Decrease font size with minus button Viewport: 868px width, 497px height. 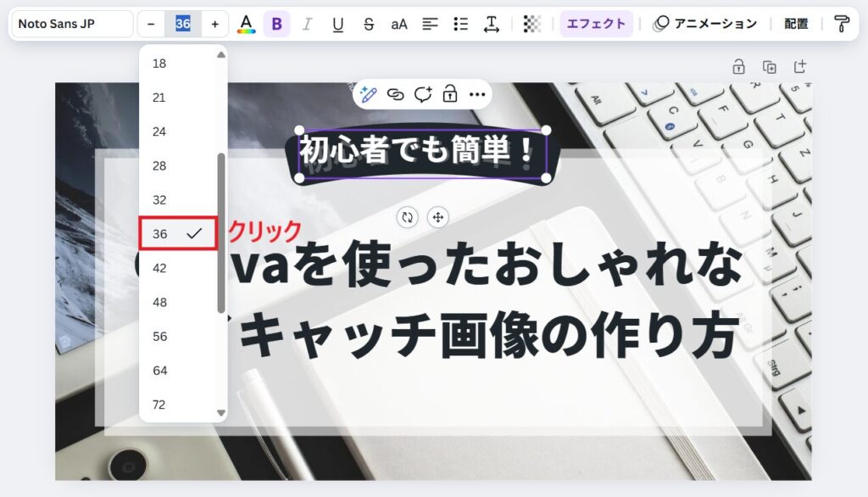coord(151,24)
